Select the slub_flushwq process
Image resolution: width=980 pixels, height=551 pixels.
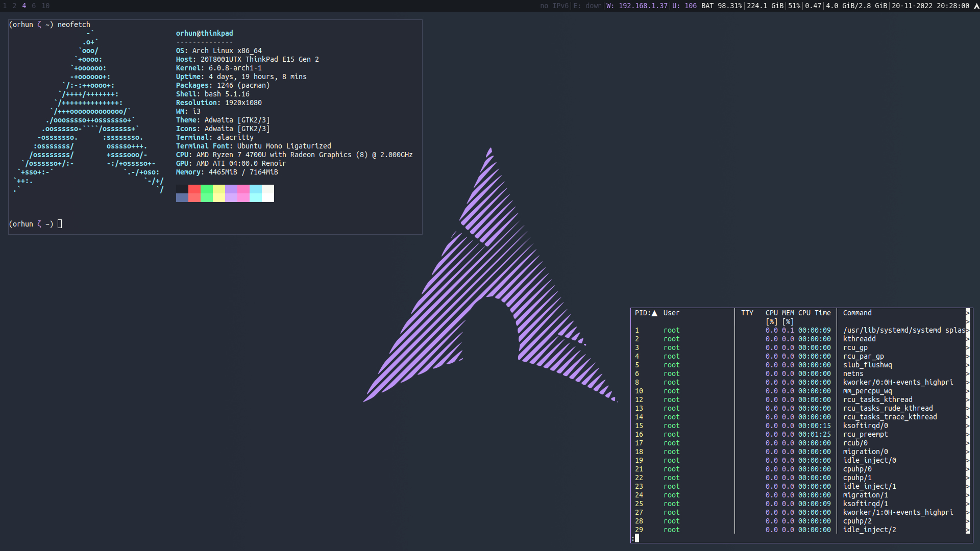[799, 365]
